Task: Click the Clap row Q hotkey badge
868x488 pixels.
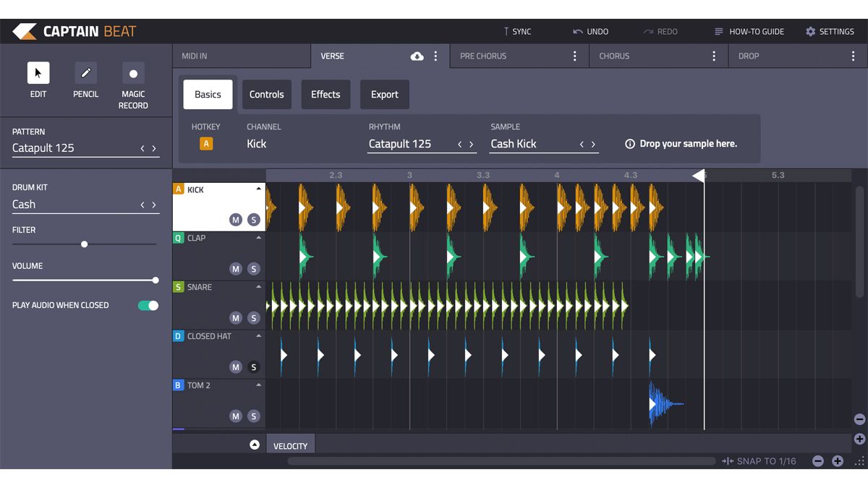Action: [x=179, y=238]
